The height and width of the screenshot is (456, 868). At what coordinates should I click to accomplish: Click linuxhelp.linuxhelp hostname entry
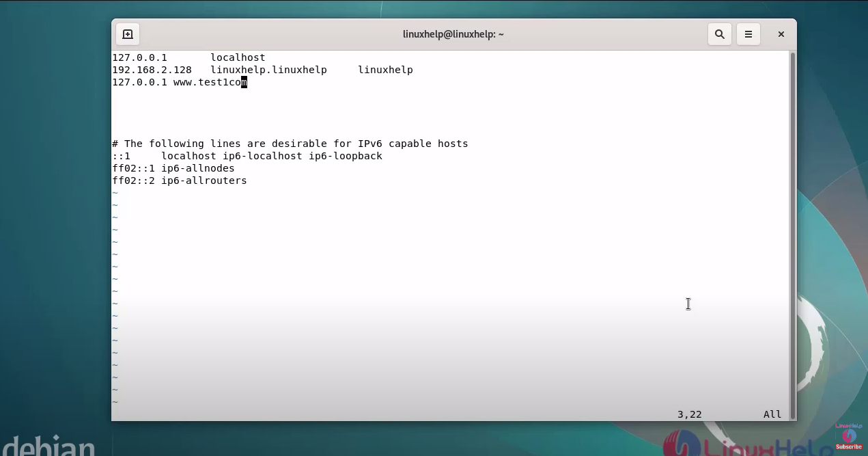pos(268,70)
